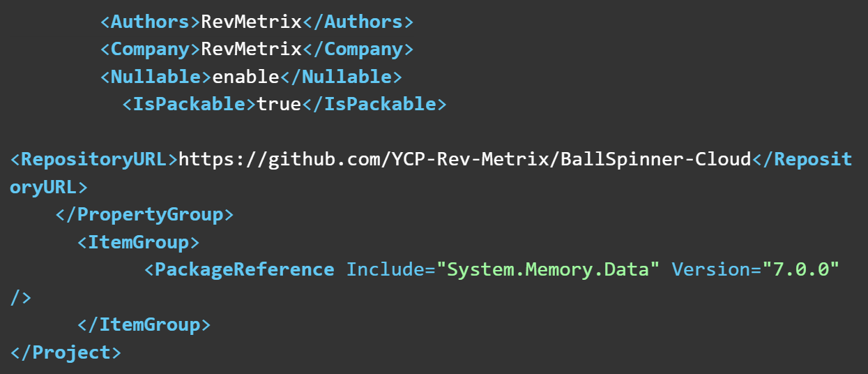Viewport: 868px width, 374px height.
Task: Click the RevMetrix value inside Company
Action: [251, 50]
